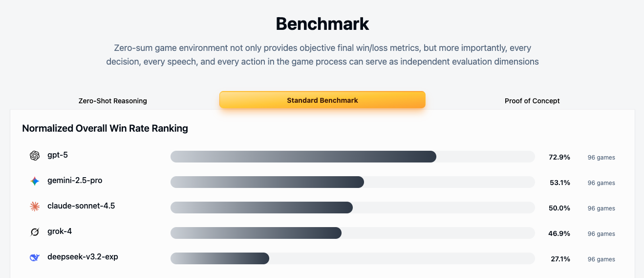Click the Gemini sparkle icon
644x278 pixels.
(x=34, y=181)
